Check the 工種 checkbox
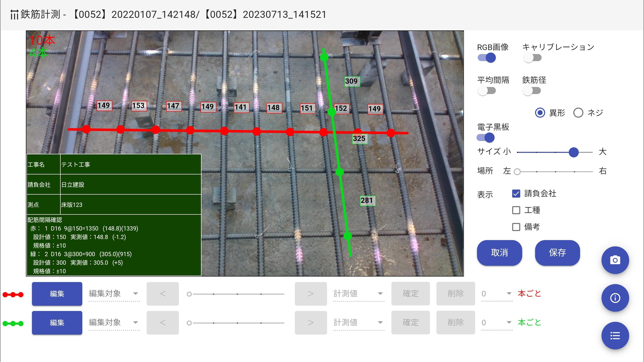The image size is (644, 362). click(516, 210)
